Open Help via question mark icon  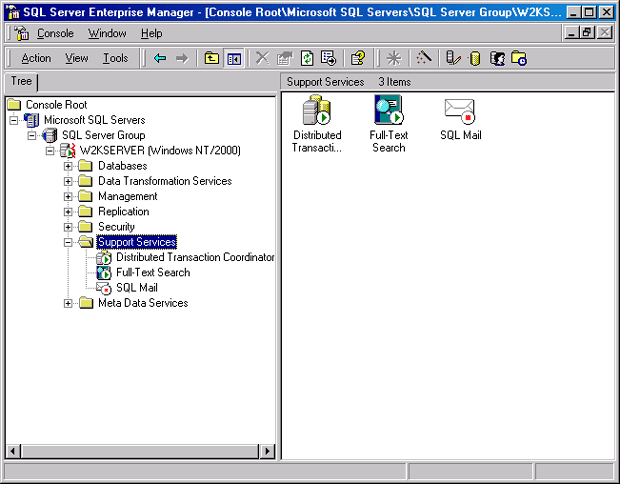click(x=358, y=59)
